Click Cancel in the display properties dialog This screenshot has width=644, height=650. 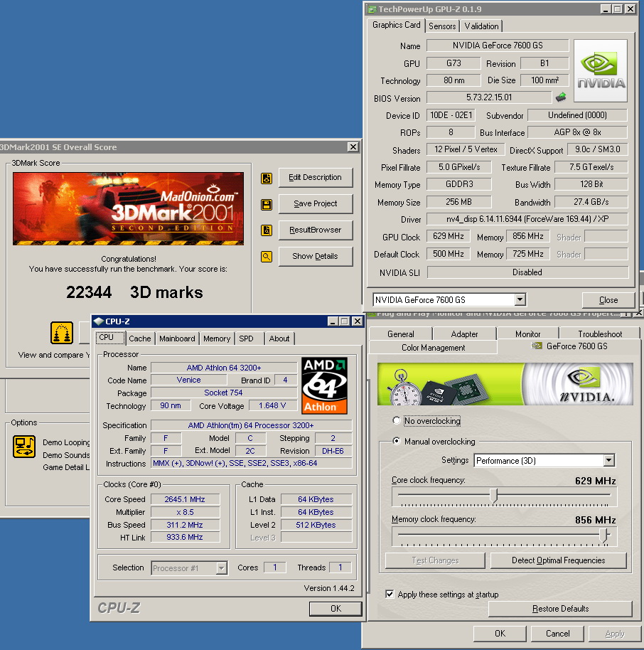pyautogui.click(x=557, y=633)
